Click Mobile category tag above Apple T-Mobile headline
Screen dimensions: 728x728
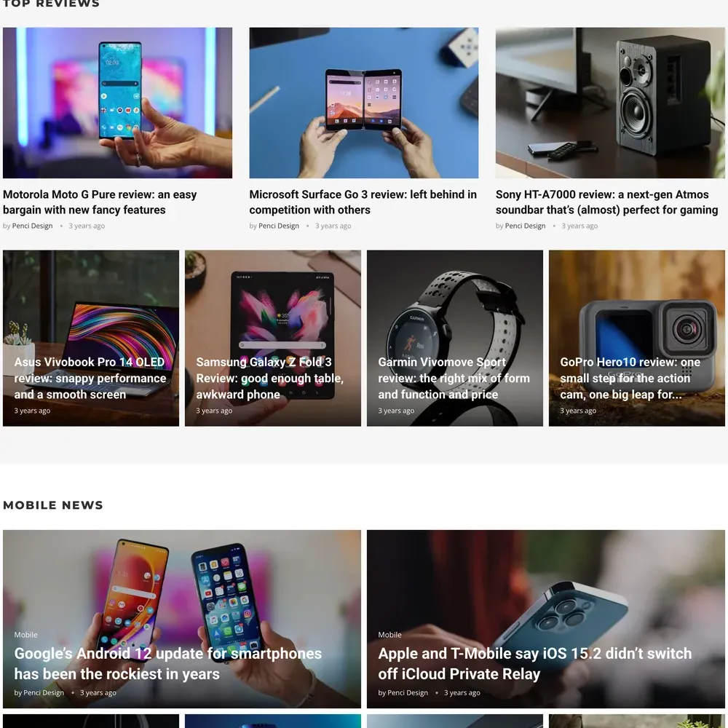pyautogui.click(x=389, y=635)
